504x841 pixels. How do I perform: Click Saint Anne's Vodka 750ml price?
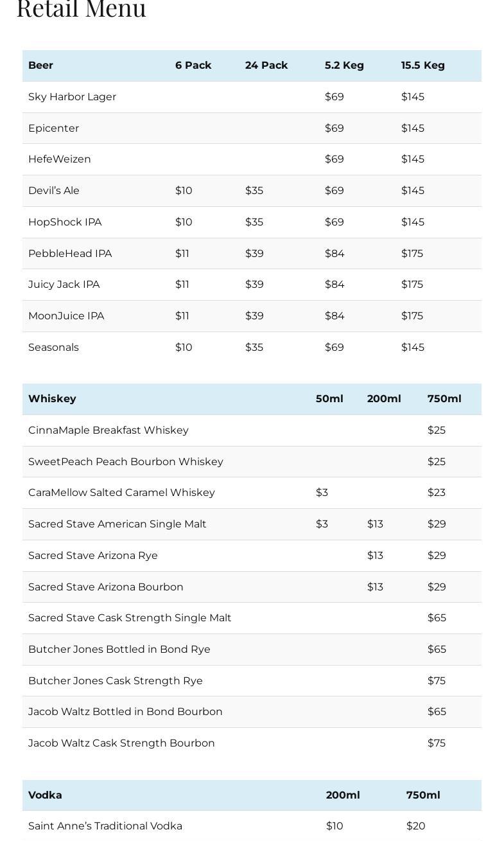click(415, 826)
